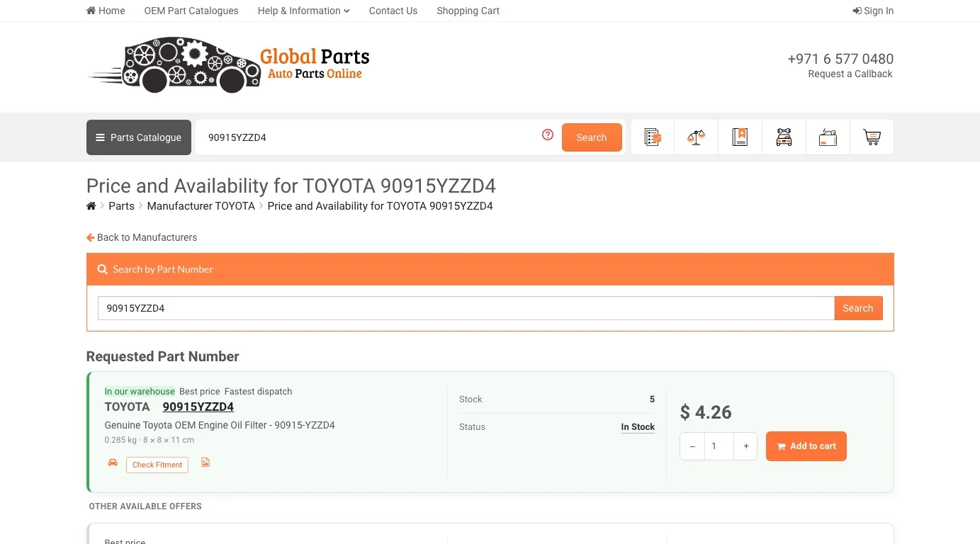
Task: Click OTHER AVAILABLE OFFERS heading
Action: [145, 506]
